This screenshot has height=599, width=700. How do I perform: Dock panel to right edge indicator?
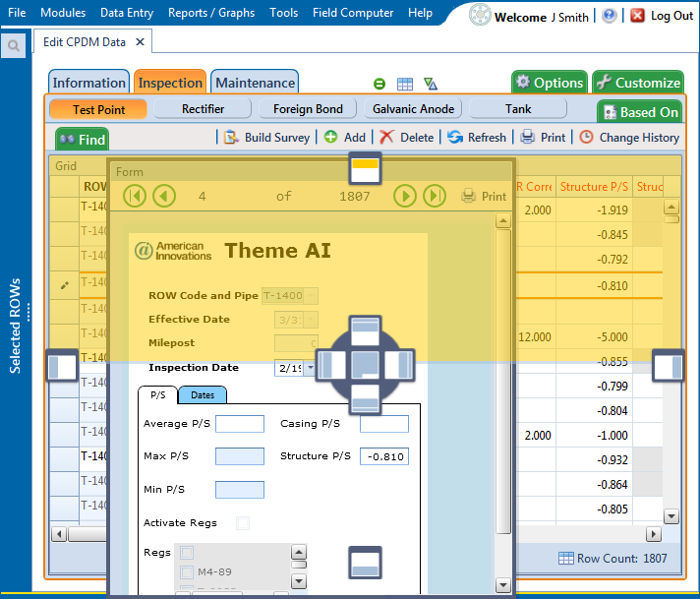(669, 366)
